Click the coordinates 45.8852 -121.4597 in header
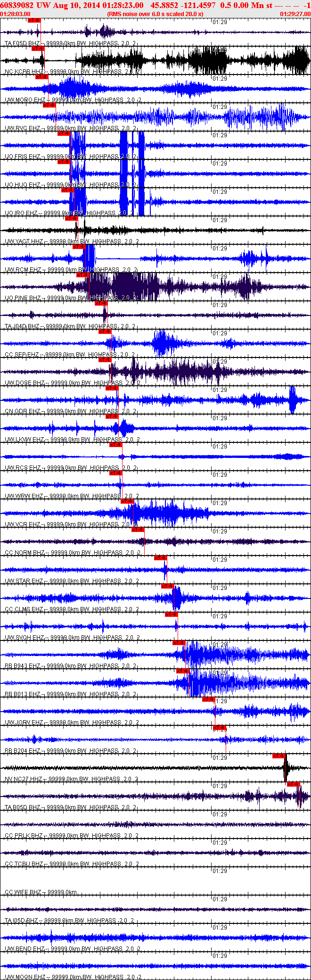Viewport: 311px width, 980px height. coord(183,5)
